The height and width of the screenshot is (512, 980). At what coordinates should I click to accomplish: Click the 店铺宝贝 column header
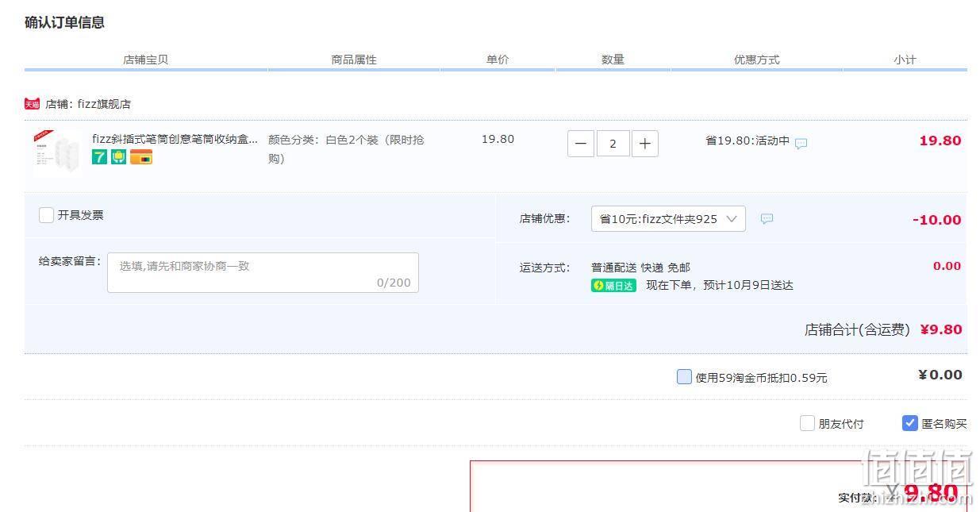(x=145, y=60)
